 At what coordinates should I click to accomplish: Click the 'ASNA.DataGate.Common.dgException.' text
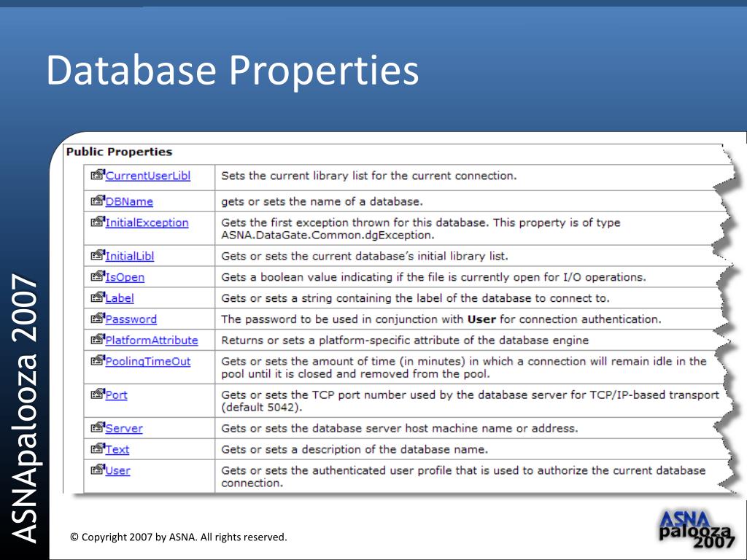328,236
